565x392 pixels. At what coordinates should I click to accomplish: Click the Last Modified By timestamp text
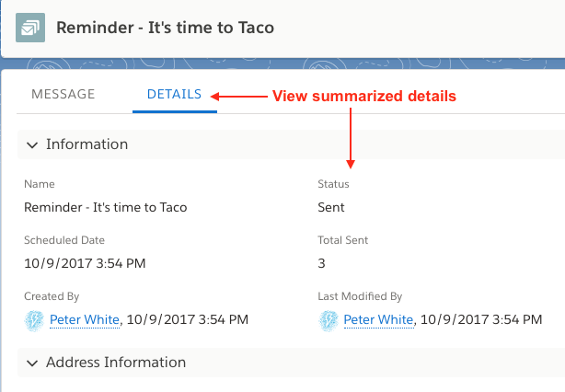481,319
